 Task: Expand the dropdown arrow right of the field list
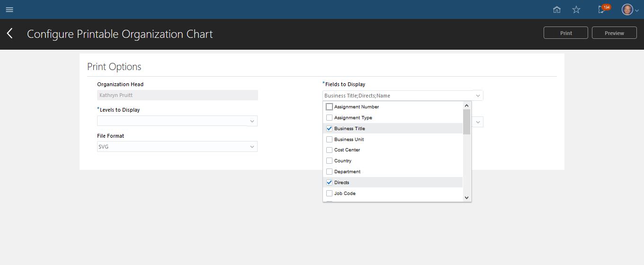[478, 122]
